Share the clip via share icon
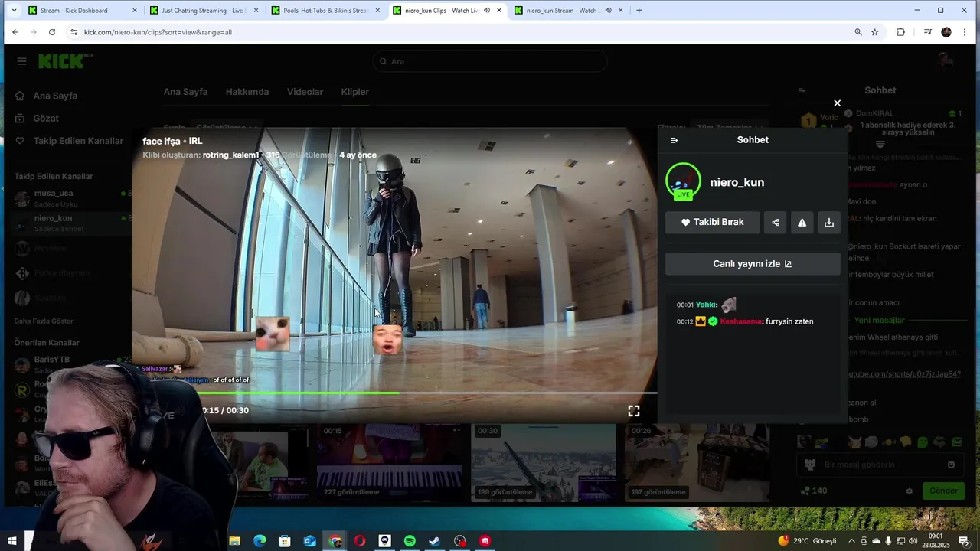 pos(776,223)
